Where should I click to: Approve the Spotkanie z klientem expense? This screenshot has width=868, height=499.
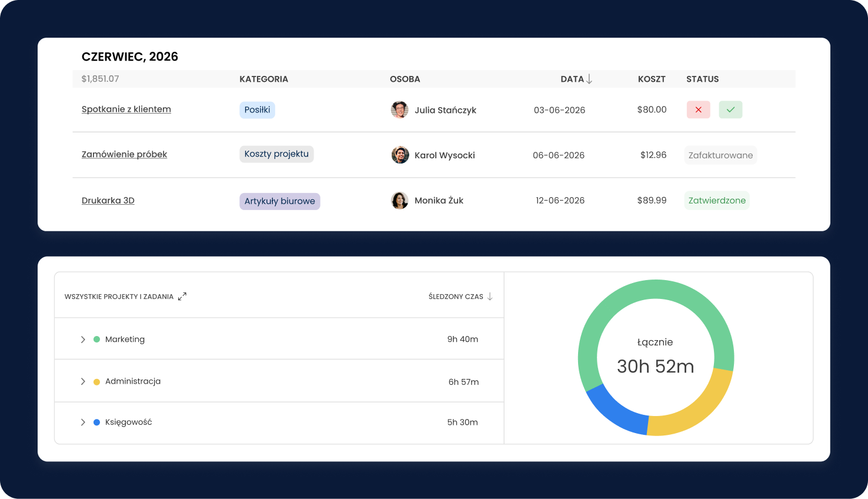point(730,110)
